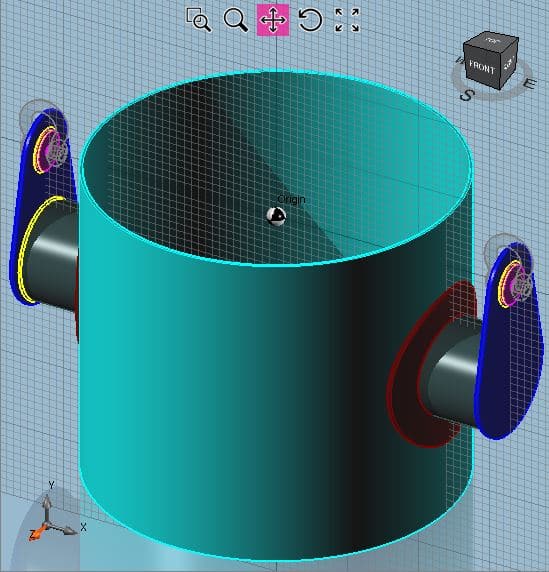Toggle the highlighted pan tool
Viewport: 549px width, 572px height.
tap(273, 20)
